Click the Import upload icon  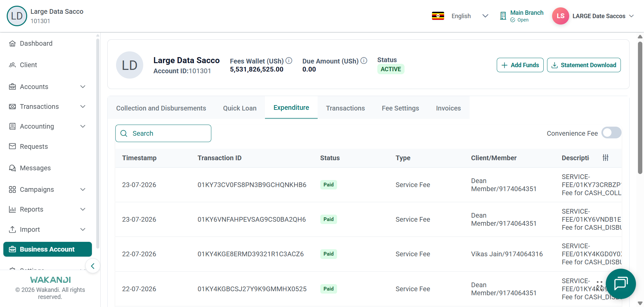pos(12,229)
